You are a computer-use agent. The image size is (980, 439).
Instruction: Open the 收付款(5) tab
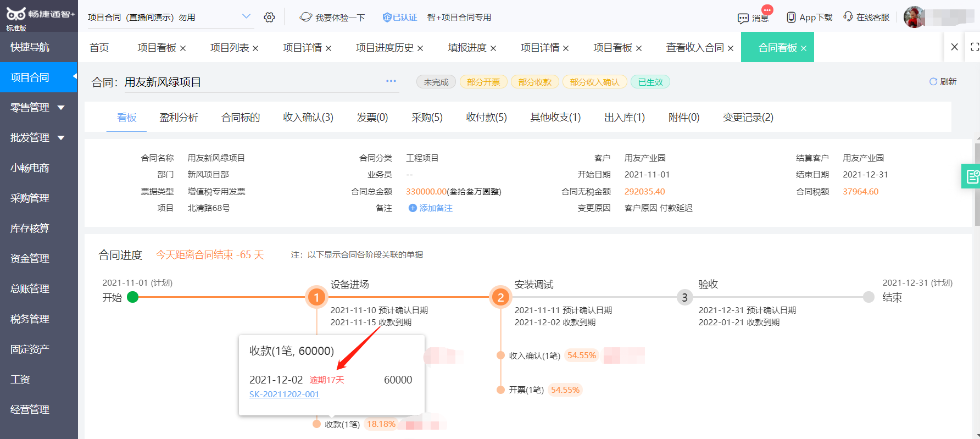[x=486, y=117]
